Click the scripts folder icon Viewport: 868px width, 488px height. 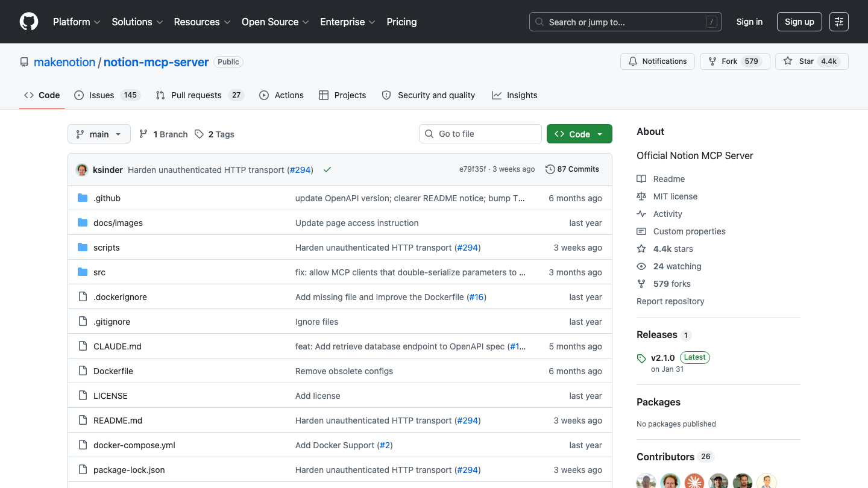tap(83, 248)
